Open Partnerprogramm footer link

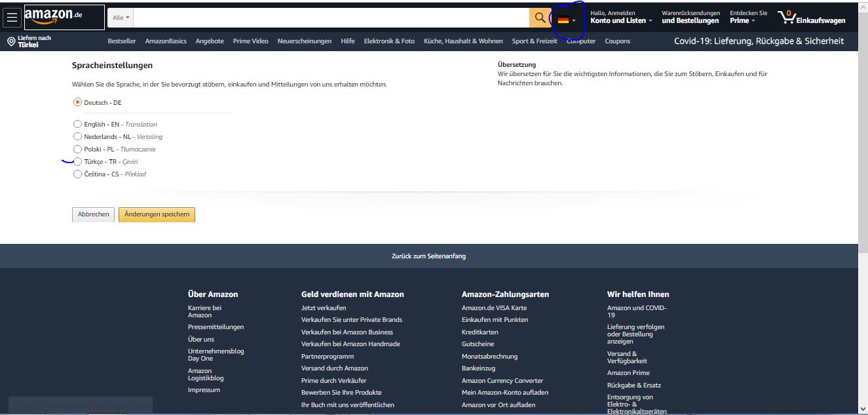[x=328, y=357]
